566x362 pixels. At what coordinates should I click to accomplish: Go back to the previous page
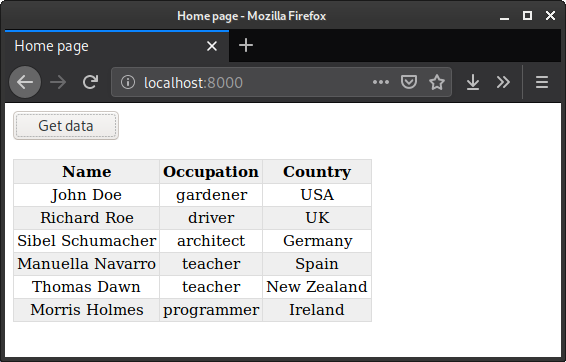point(25,82)
